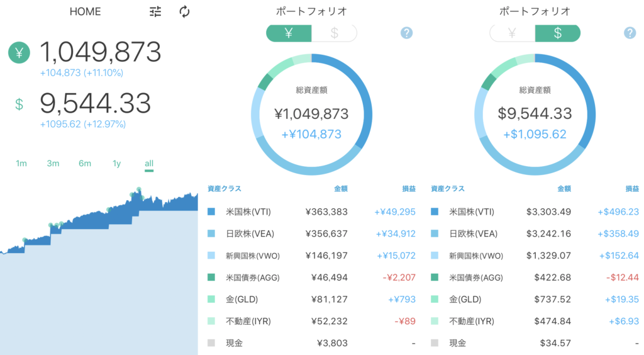Click amount ¥363,383
644x355 pixels.
[326, 211]
